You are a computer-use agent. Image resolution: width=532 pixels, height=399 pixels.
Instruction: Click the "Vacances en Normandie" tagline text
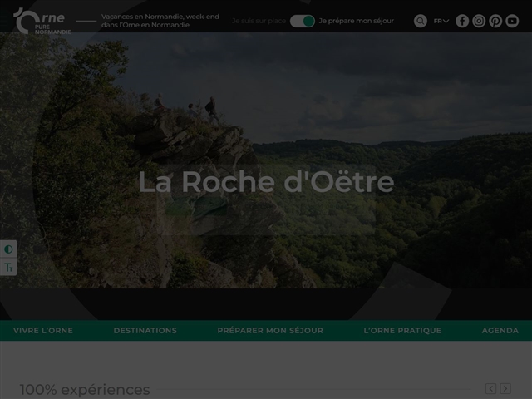(160, 21)
